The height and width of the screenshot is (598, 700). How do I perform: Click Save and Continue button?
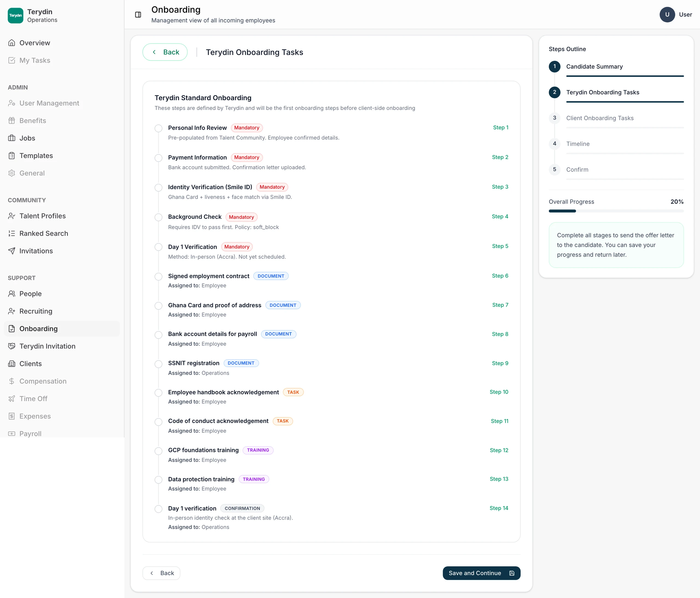482,573
